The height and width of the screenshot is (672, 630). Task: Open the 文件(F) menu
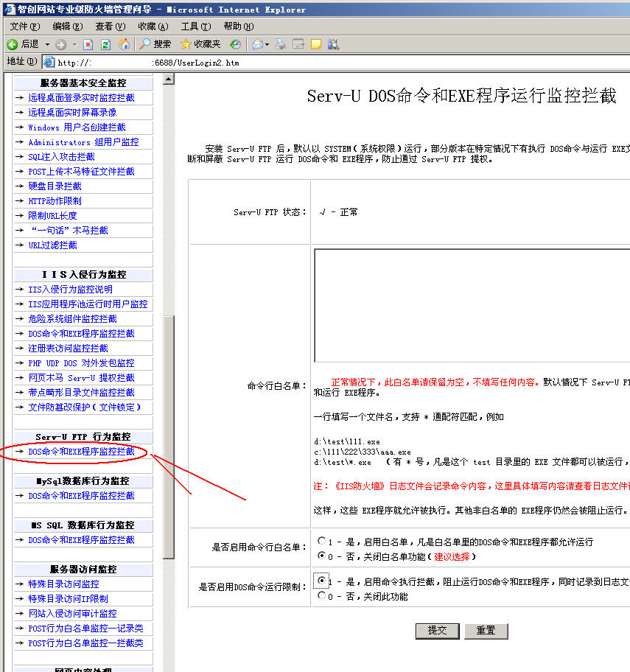click(x=25, y=27)
